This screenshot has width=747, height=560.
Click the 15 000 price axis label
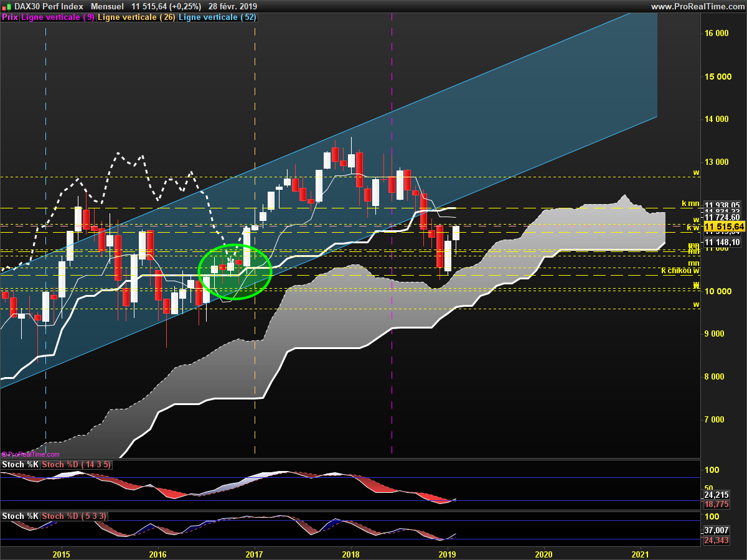pyautogui.click(x=717, y=77)
